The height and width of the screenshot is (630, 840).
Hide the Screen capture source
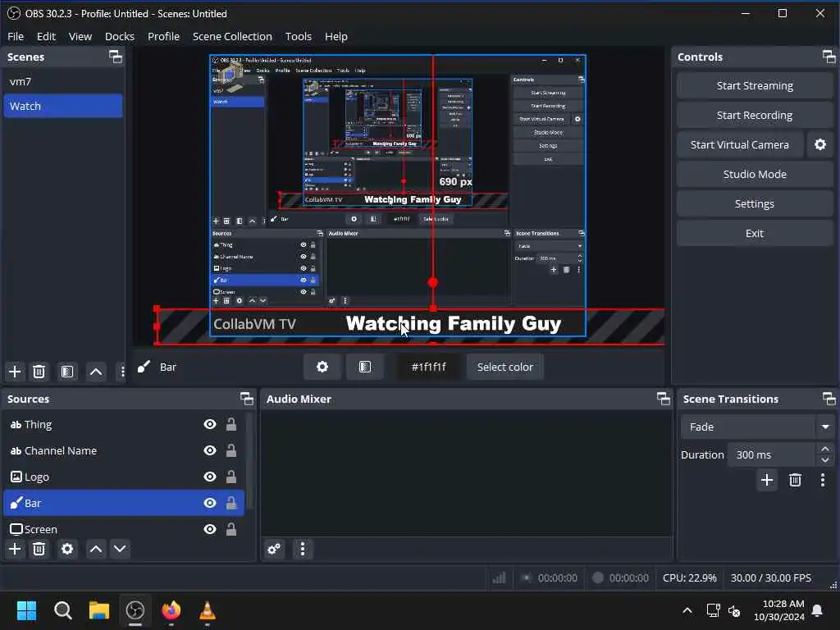(x=210, y=529)
